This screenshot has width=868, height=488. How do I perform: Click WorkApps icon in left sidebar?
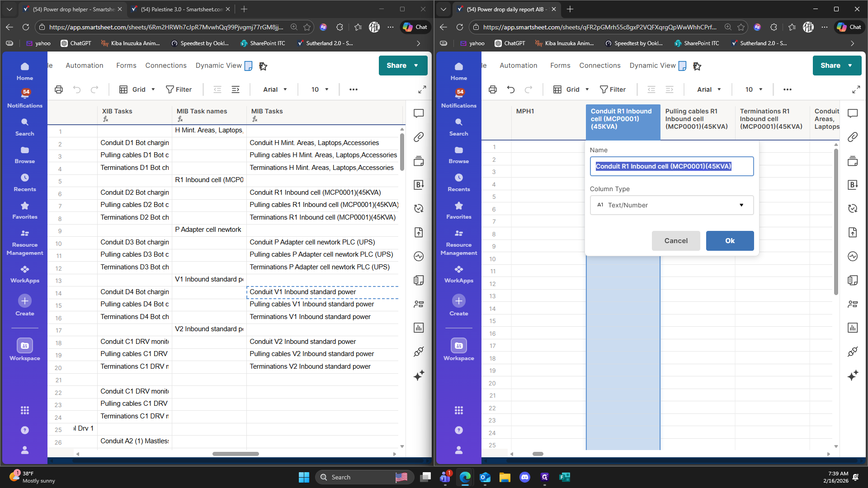25,273
